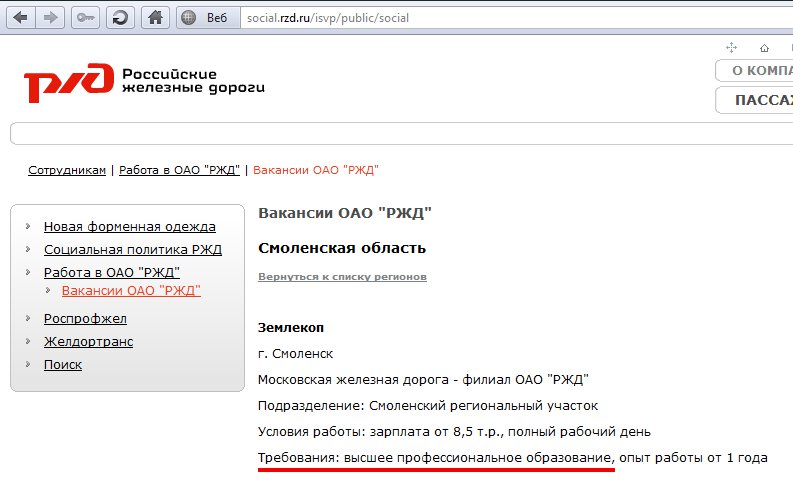Click the small house icon at top right
The height and width of the screenshot is (497, 793).
[764, 48]
